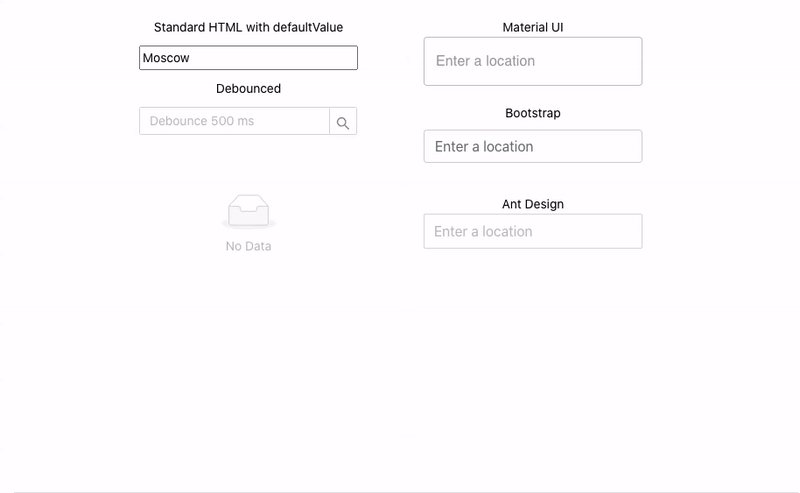Click the word Moscow in the input

[x=166, y=58]
